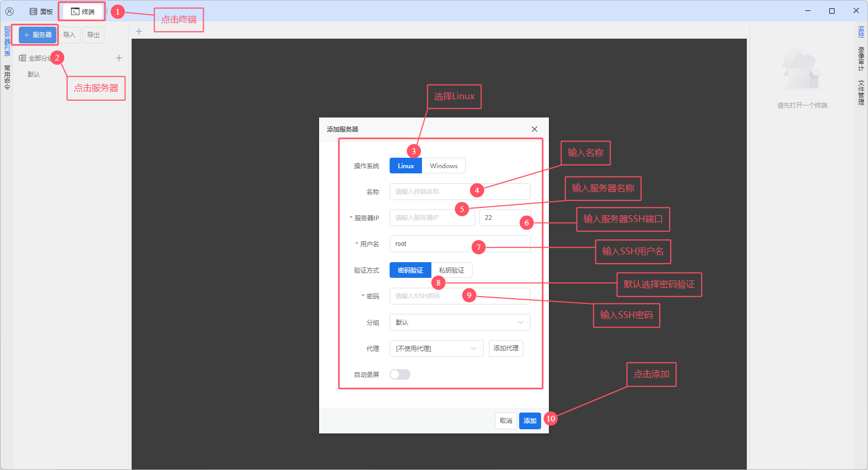This screenshot has width=868, height=470.
Task: Close the 添加服务器 dialog
Action: click(x=534, y=129)
